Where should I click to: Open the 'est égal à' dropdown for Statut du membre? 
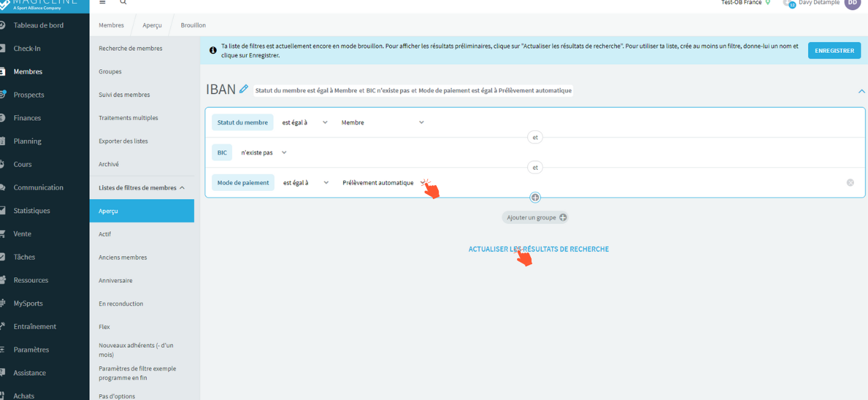(305, 123)
